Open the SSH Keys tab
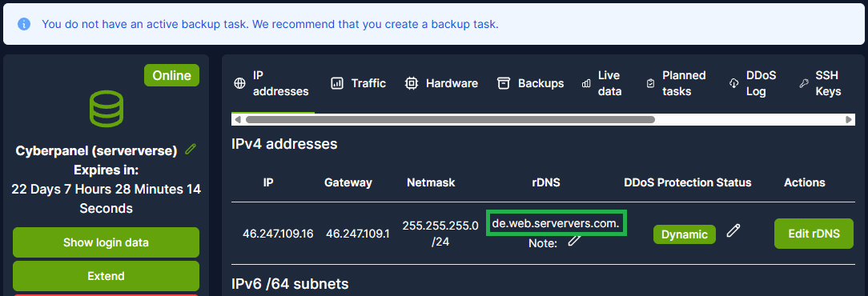Viewport: 868px width, 296px height. click(821, 83)
